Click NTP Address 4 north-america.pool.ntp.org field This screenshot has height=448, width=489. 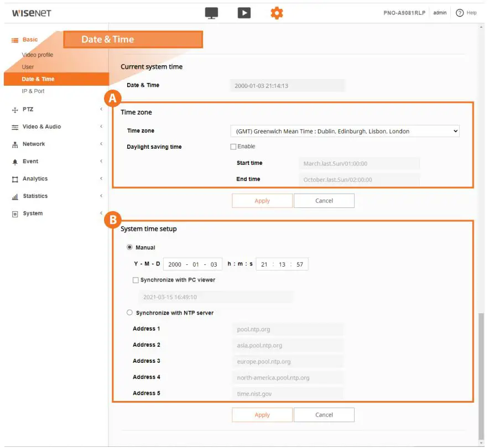(288, 378)
